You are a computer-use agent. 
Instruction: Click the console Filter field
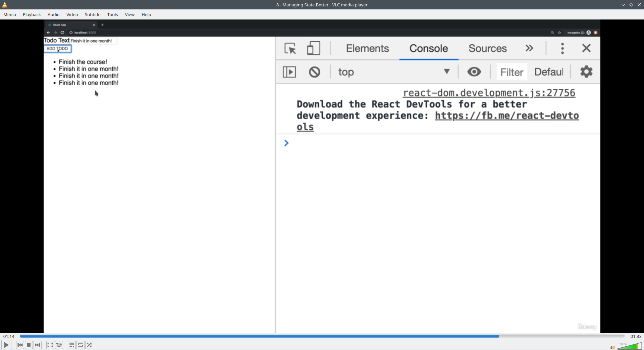tap(512, 72)
